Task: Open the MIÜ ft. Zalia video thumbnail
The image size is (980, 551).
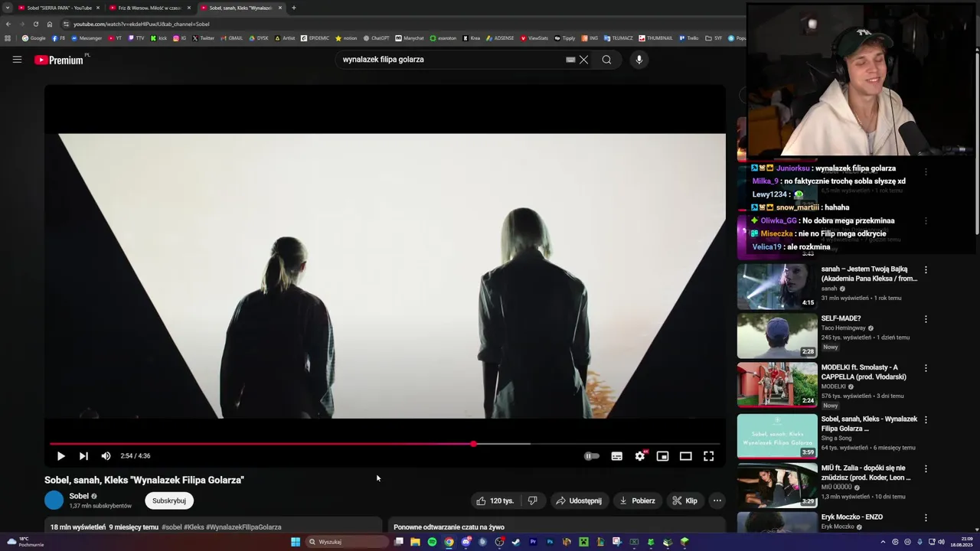Action: [777, 485]
